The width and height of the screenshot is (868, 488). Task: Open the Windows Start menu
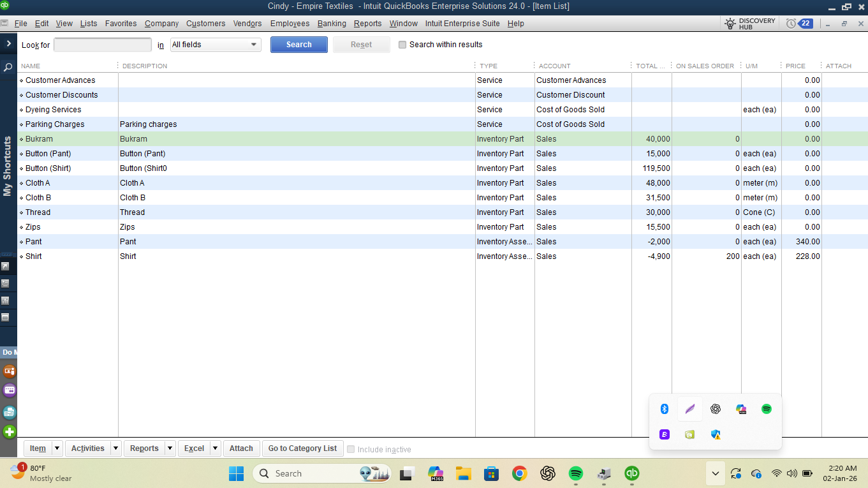tap(236, 473)
